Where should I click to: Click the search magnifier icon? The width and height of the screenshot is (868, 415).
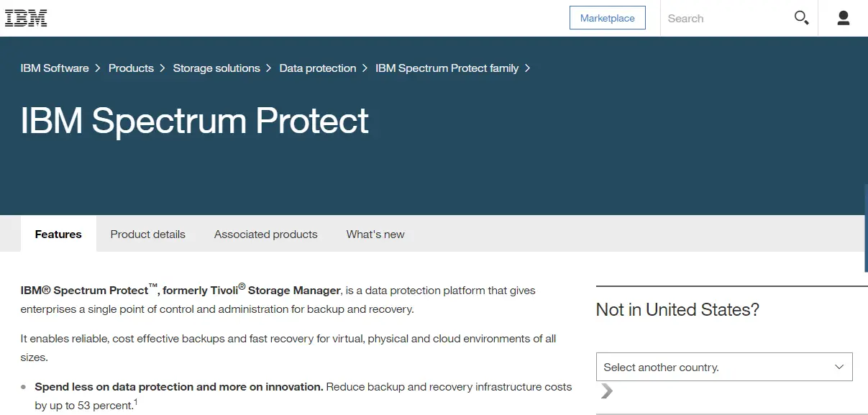point(801,18)
